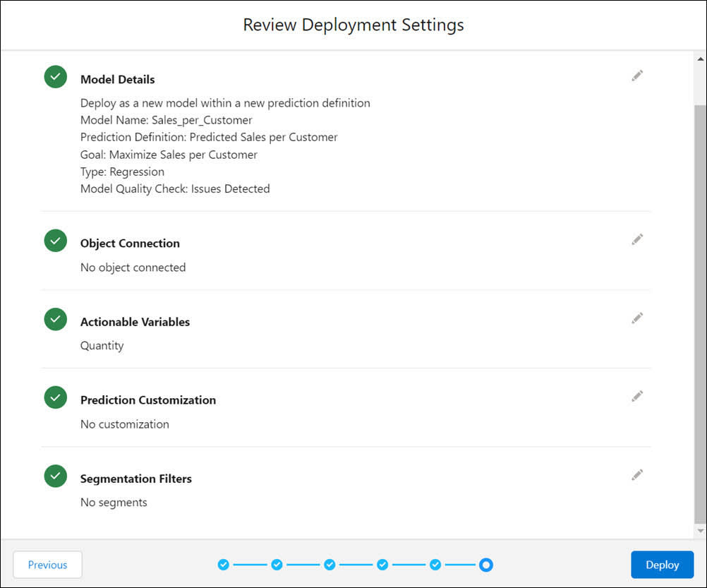Screen dimensions: 707x588
Task: Select the Prediction Customization heading
Action: tap(148, 400)
